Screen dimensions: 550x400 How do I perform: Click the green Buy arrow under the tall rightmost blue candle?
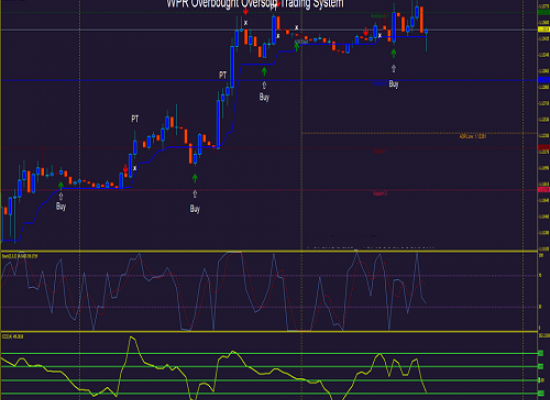[394, 53]
